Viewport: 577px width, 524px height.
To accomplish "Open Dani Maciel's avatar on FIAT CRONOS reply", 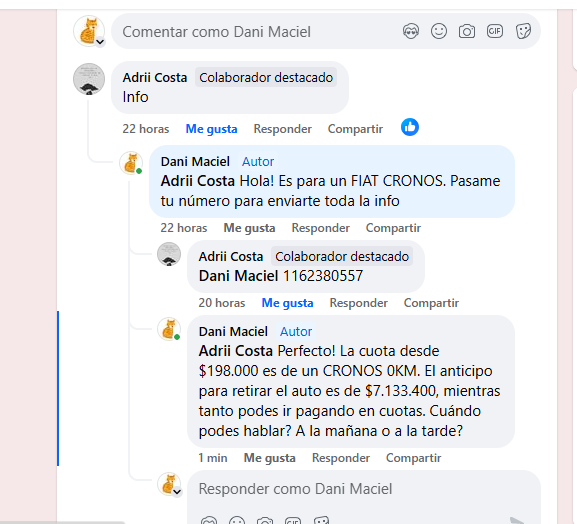I will (x=130, y=163).
